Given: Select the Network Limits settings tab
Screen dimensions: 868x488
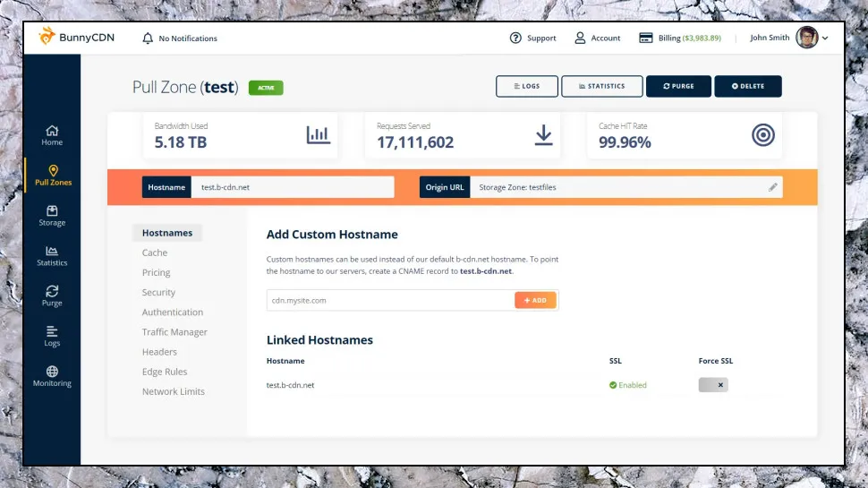Looking at the screenshot, I should (174, 391).
